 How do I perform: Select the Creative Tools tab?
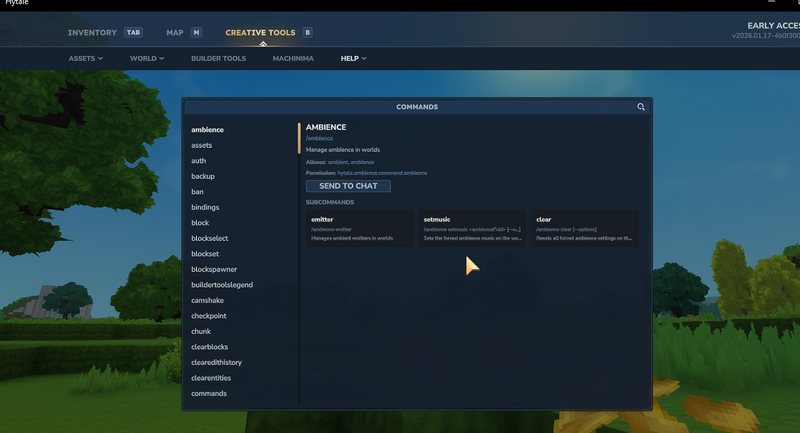coord(260,33)
